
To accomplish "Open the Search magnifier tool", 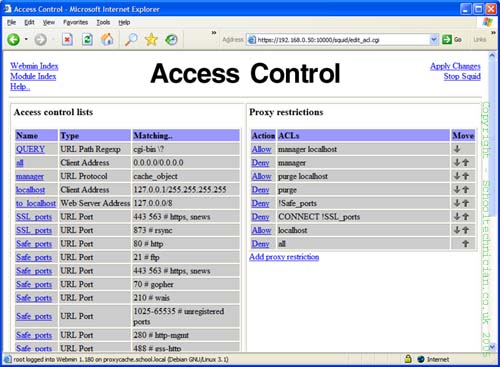I will (x=131, y=40).
